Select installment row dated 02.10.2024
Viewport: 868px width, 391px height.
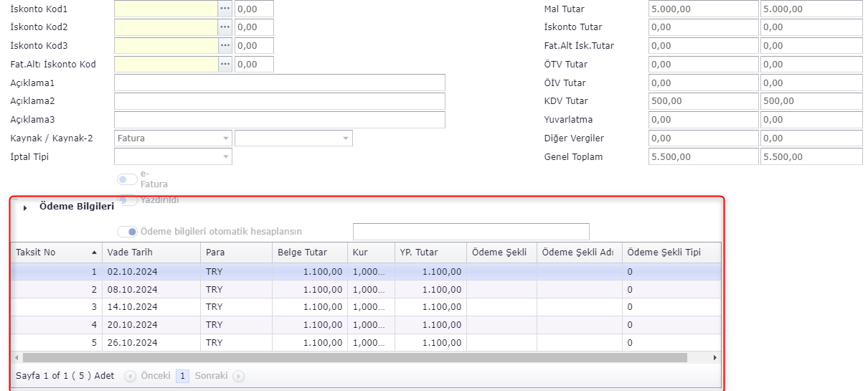(x=366, y=272)
